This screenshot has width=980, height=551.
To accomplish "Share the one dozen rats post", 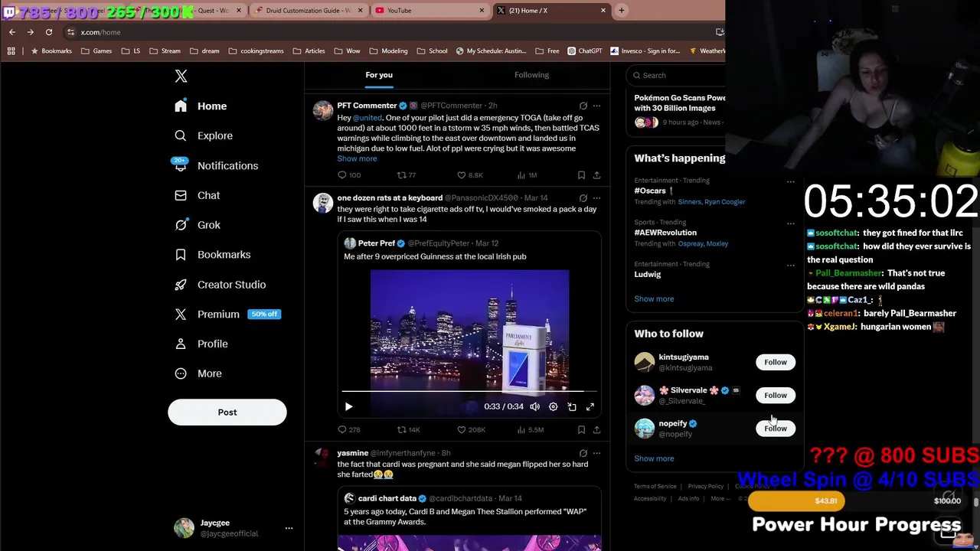I will click(596, 430).
